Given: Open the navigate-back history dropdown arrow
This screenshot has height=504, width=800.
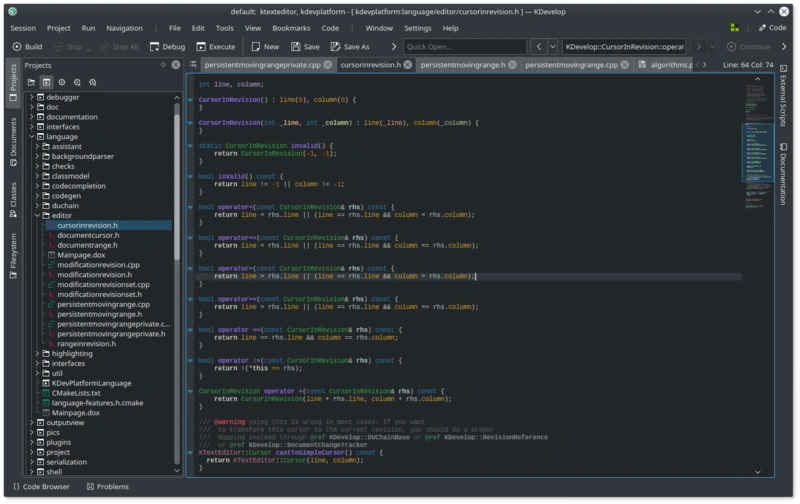Looking at the screenshot, I should click(553, 46).
